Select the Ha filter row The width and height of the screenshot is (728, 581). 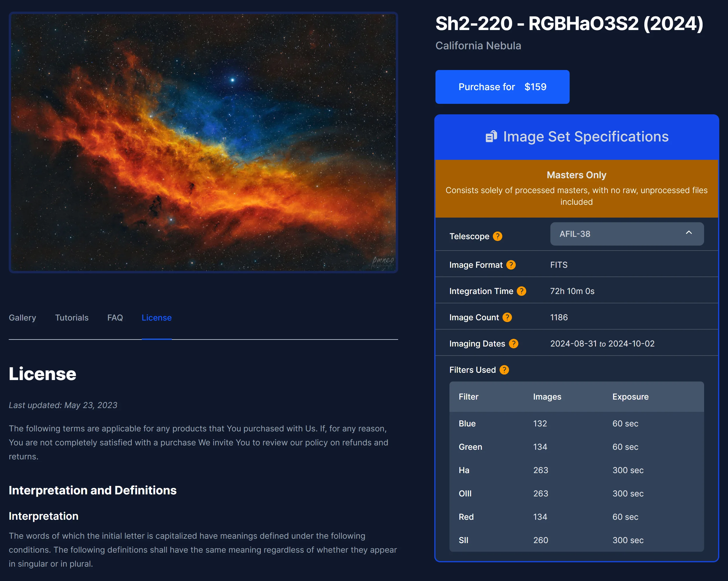[x=576, y=470]
